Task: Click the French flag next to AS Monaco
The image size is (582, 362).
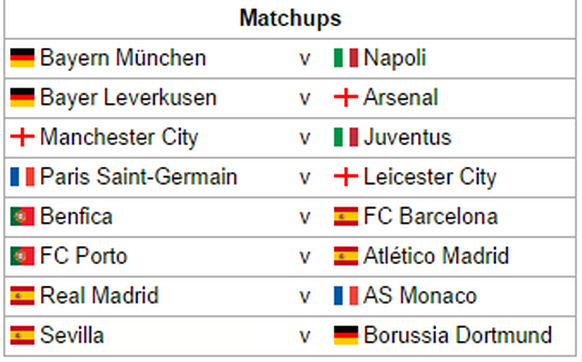Action: 346,296
